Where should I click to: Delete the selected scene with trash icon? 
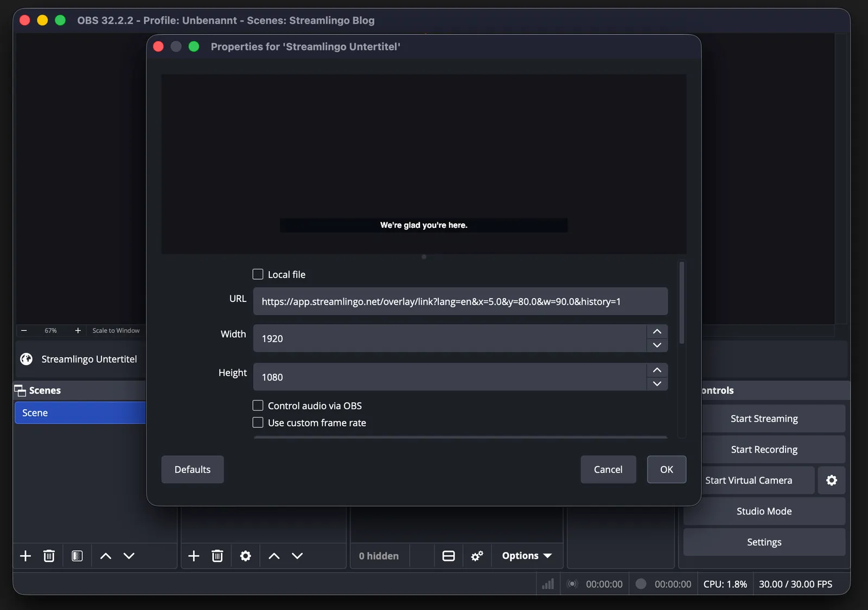pos(49,556)
